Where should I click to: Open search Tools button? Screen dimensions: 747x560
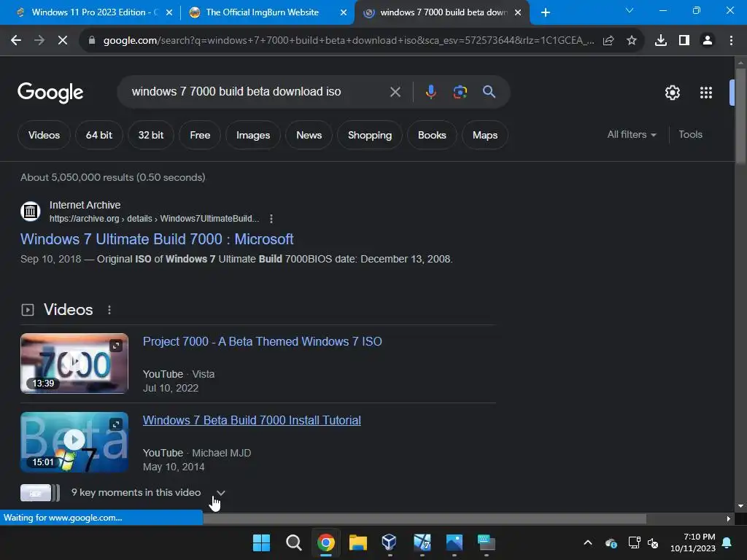pos(690,135)
